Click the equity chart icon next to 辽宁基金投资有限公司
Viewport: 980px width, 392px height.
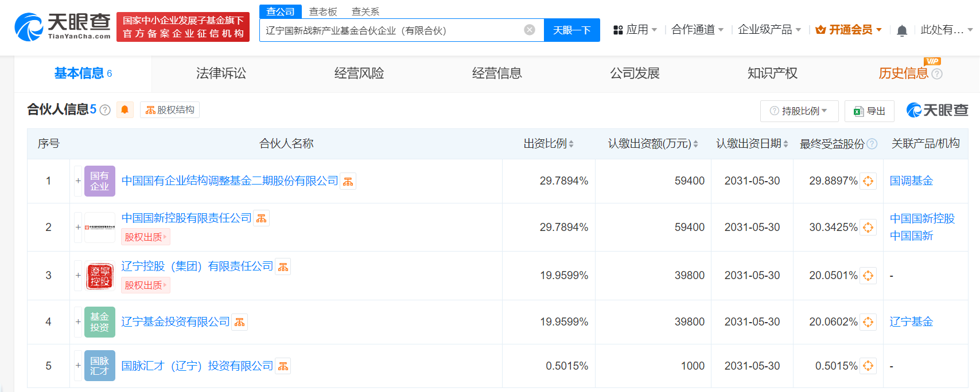click(x=240, y=323)
